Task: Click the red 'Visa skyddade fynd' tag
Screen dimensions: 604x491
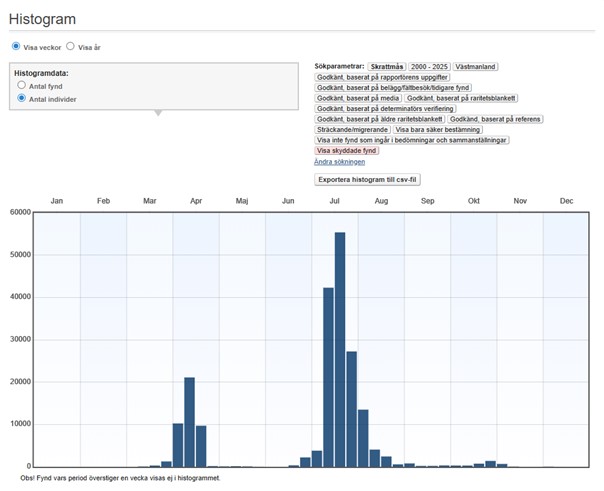Action: click(x=347, y=150)
